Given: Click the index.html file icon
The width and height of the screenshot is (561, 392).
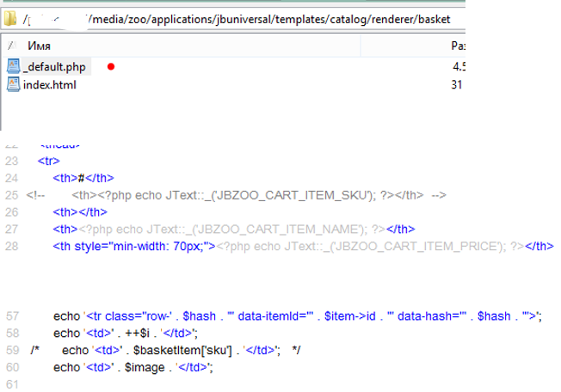Looking at the screenshot, I should pos(14,84).
